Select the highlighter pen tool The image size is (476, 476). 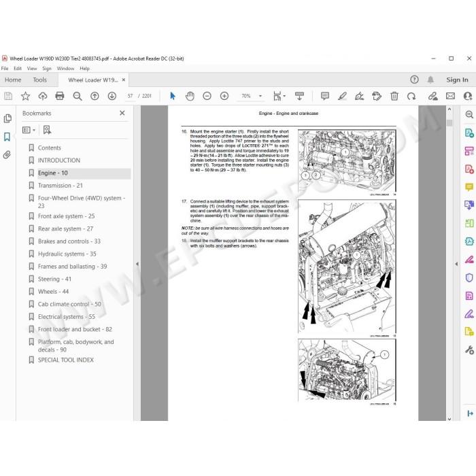tap(342, 97)
